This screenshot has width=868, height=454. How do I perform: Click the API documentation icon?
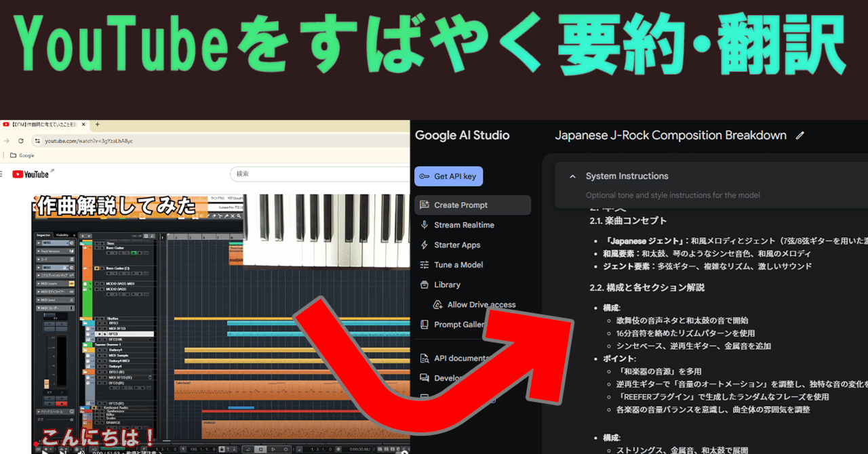tap(425, 358)
